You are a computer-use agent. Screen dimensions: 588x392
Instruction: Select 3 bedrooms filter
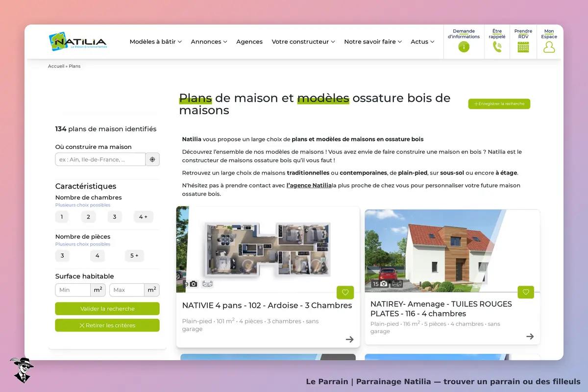115,217
